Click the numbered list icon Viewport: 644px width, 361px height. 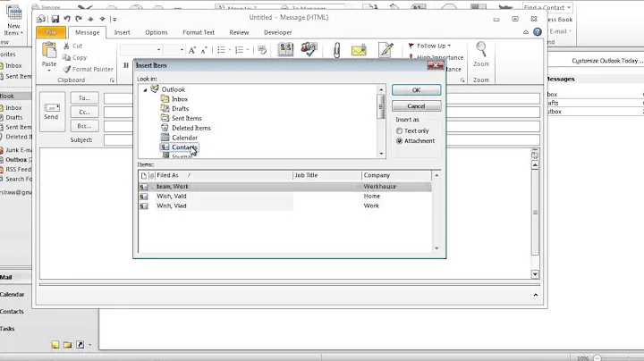[239, 50]
